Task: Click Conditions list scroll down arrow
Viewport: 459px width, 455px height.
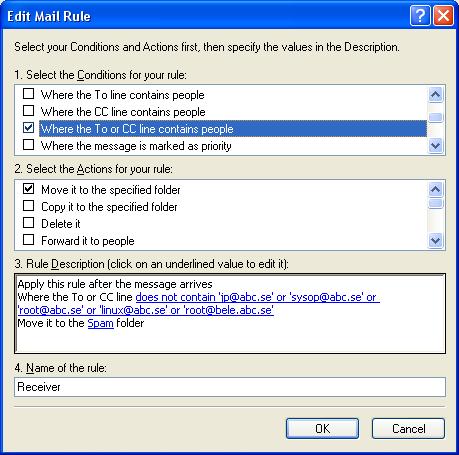Action: pyautogui.click(x=436, y=146)
